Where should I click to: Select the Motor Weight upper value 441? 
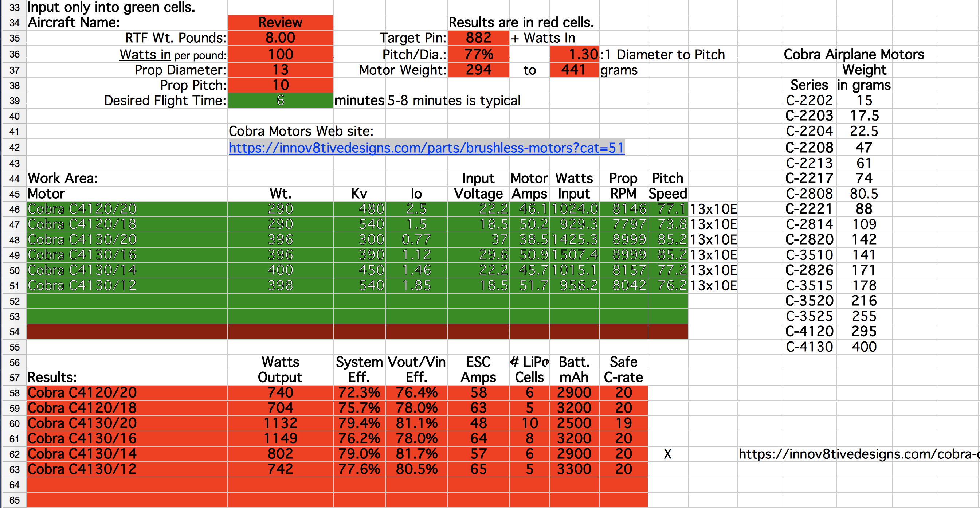coord(574,70)
